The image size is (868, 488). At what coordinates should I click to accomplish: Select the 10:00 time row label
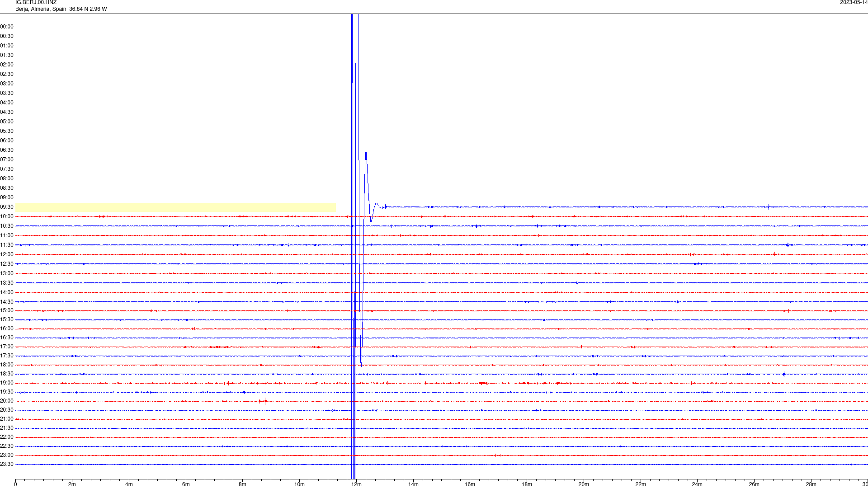[7, 216]
